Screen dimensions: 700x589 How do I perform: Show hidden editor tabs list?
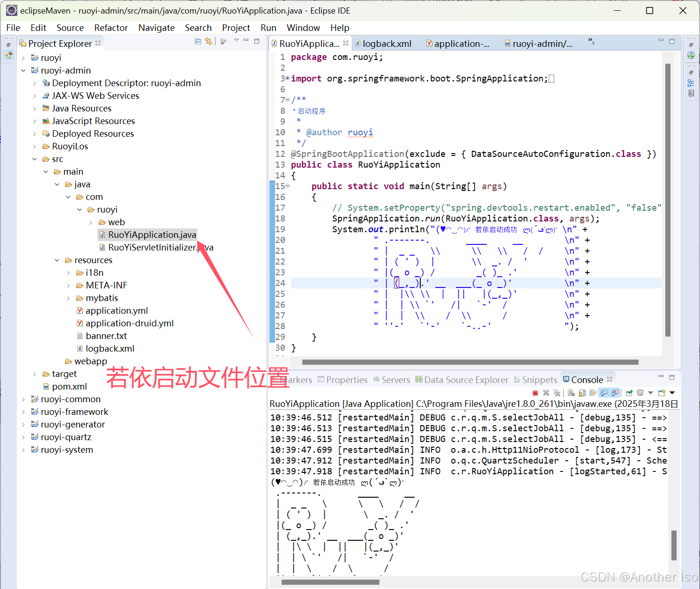click(x=591, y=42)
